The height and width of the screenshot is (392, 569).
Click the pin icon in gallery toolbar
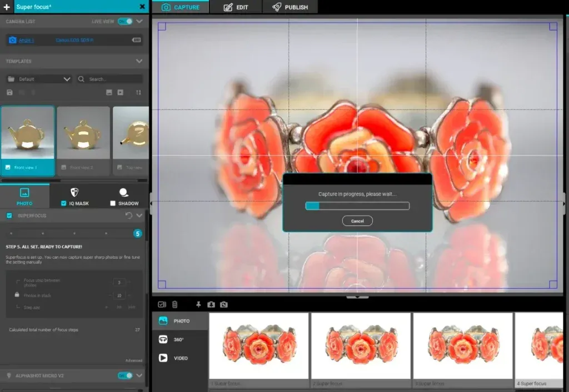pyautogui.click(x=198, y=304)
